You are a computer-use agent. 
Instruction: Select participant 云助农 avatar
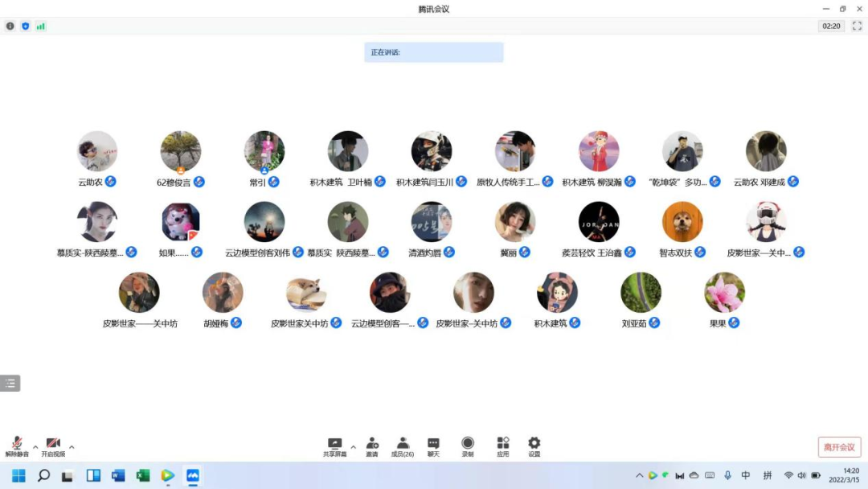click(x=97, y=151)
